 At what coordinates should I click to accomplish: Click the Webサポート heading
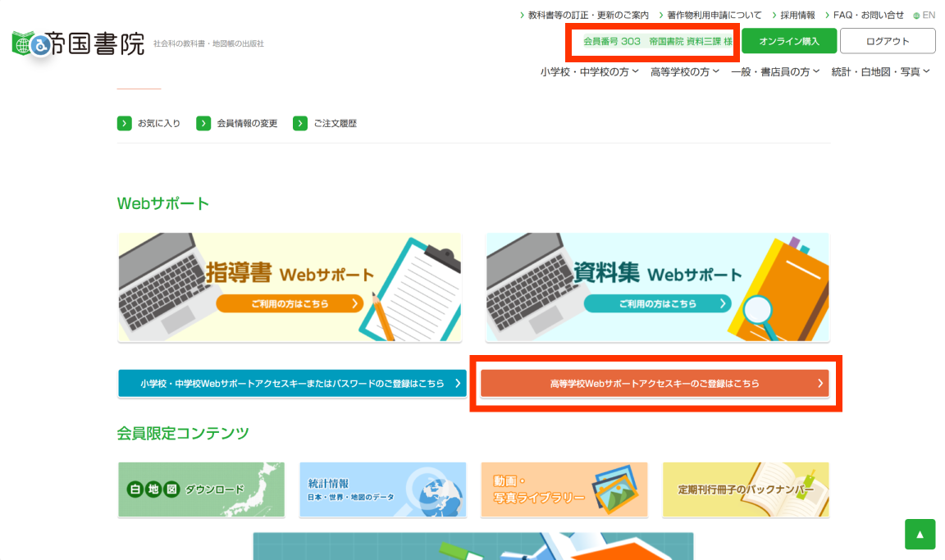(163, 203)
